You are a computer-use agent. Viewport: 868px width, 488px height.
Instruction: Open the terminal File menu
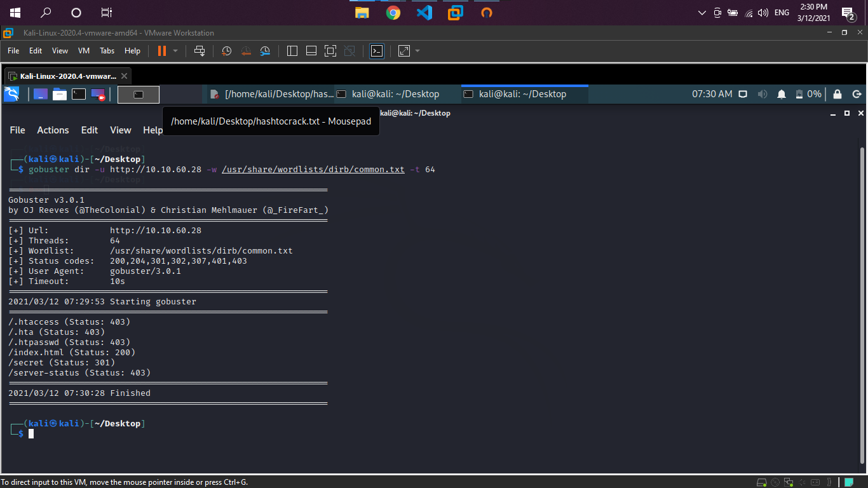[18, 130]
